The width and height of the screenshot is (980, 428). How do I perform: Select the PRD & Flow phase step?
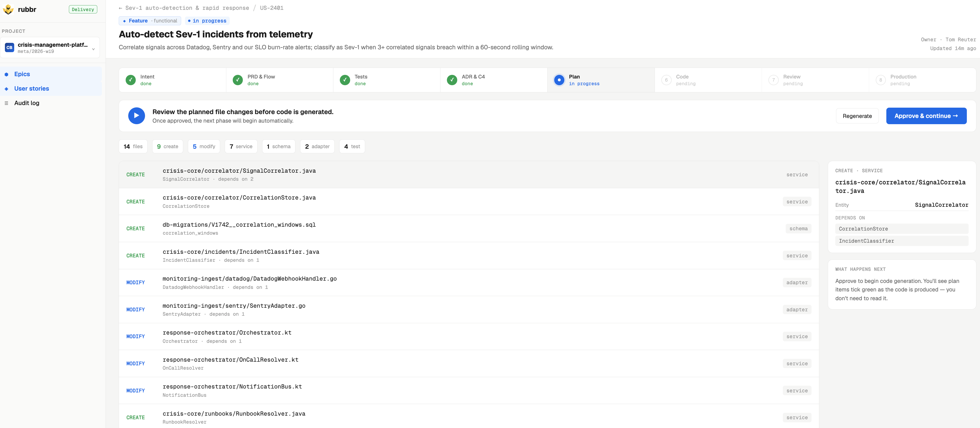tap(280, 80)
